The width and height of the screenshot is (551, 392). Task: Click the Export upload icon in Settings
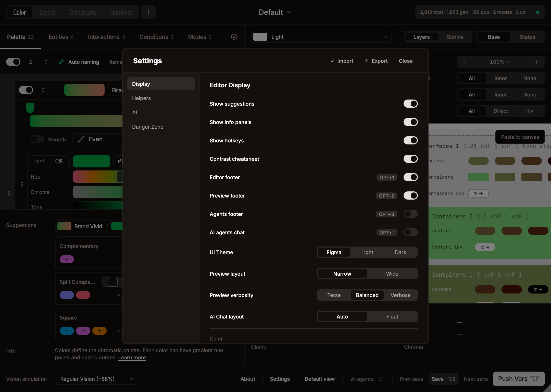tap(367, 61)
